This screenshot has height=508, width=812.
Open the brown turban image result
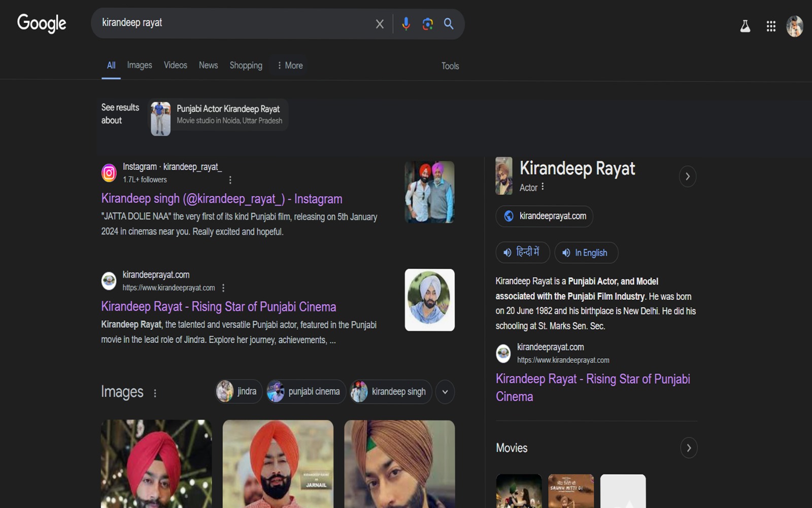pos(399,463)
